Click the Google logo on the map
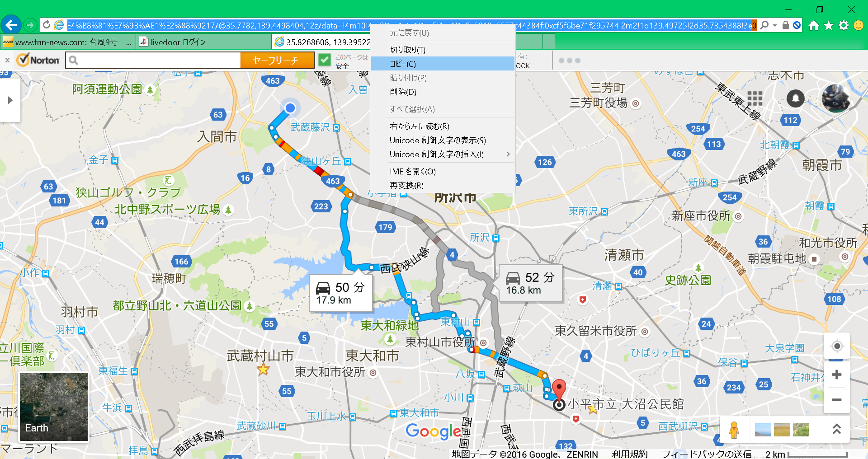The width and height of the screenshot is (868, 459). click(434, 431)
